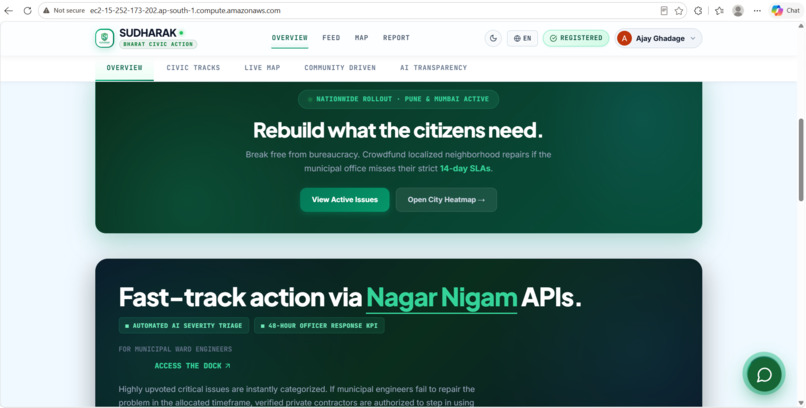The image size is (806, 408).
Task: Click the page vertical scrollbar thumb
Action: [801, 160]
